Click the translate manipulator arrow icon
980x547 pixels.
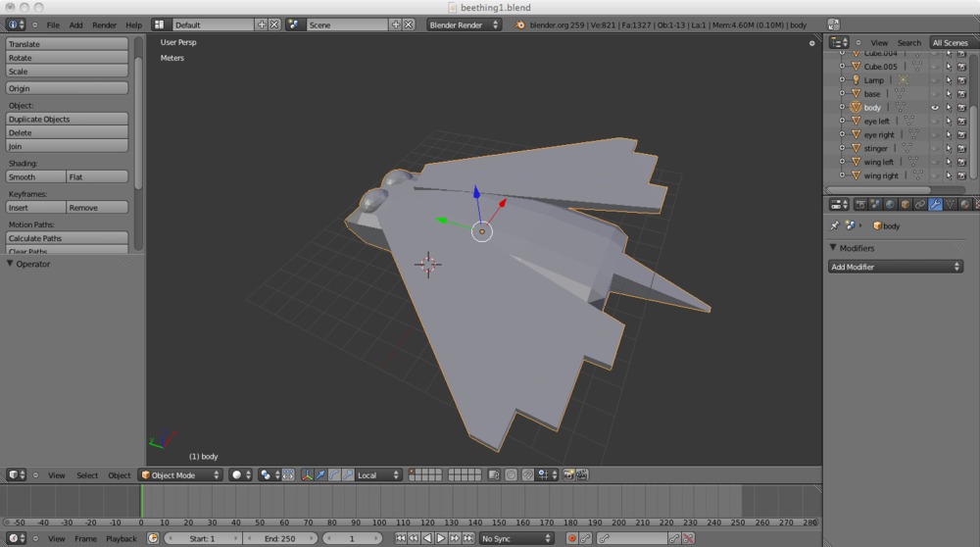[x=320, y=474]
